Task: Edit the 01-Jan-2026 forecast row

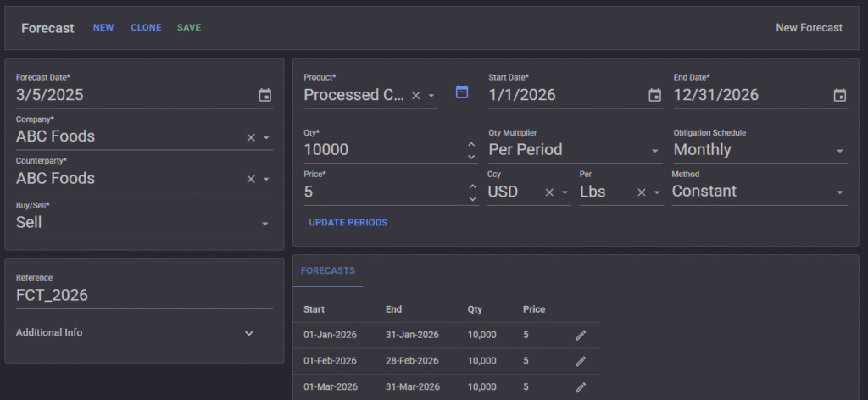Action: 580,335
